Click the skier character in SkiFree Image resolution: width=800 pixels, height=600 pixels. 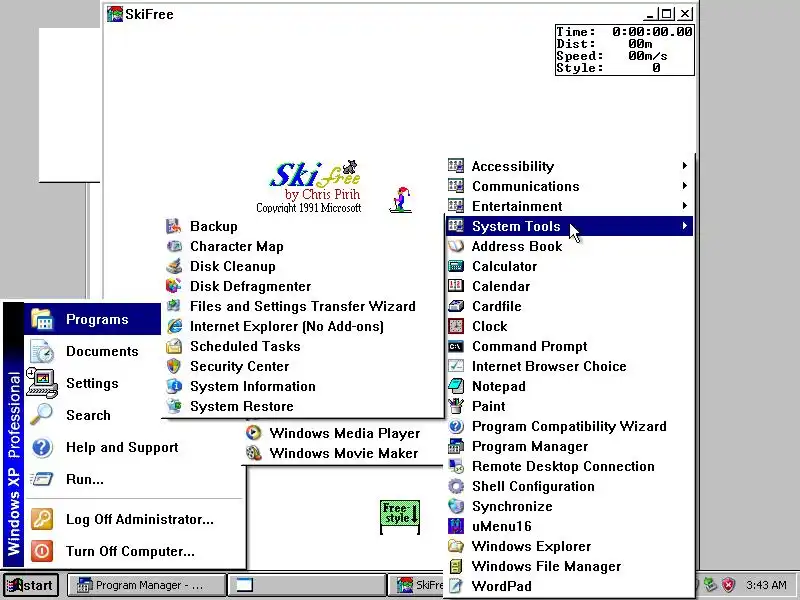click(x=401, y=199)
